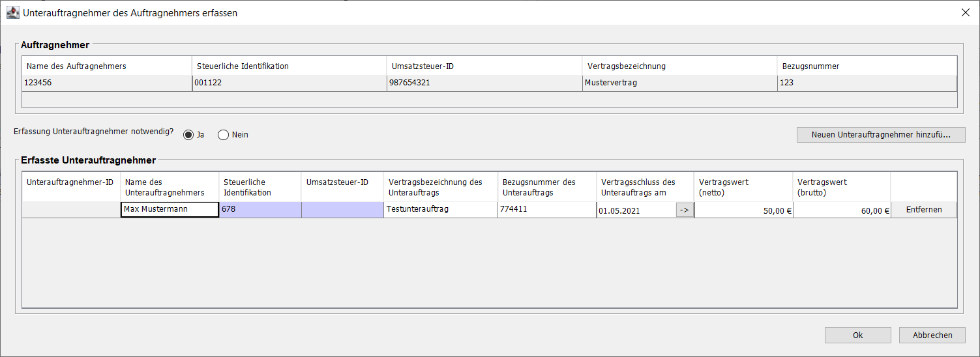980x357 pixels.
Task: Select the Nein radio button
Action: click(x=223, y=135)
